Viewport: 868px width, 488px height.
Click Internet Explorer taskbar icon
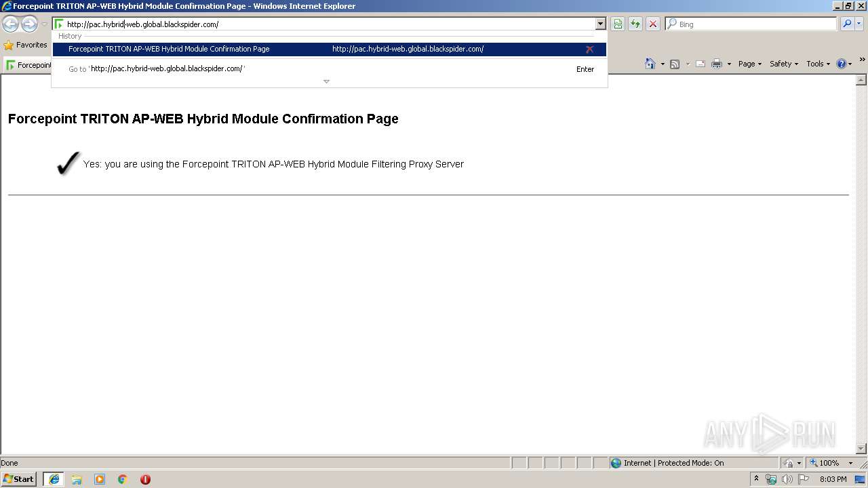pos(54,479)
